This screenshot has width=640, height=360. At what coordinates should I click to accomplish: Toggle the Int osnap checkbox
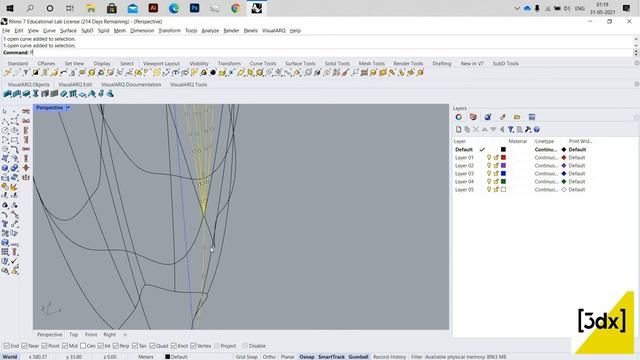pos(101,346)
